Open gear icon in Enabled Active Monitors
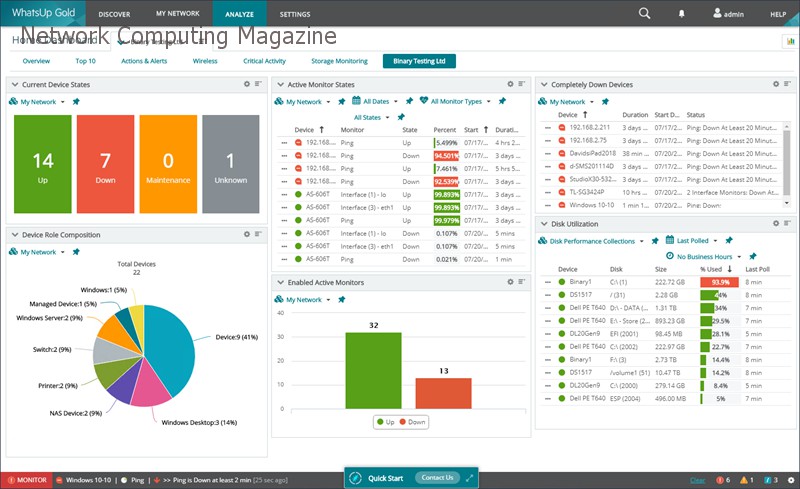The width and height of the screenshot is (800, 489). point(510,281)
